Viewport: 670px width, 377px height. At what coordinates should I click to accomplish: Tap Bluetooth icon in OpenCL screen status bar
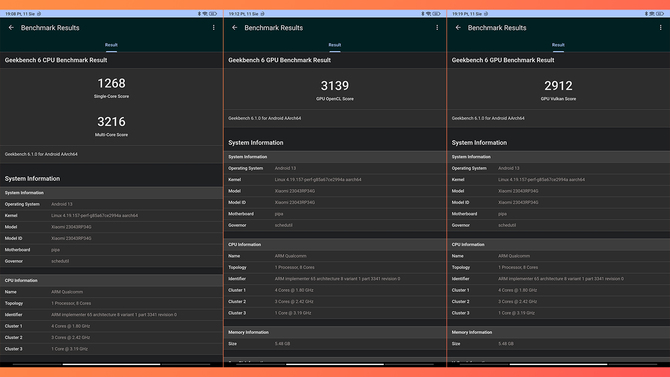tap(423, 14)
